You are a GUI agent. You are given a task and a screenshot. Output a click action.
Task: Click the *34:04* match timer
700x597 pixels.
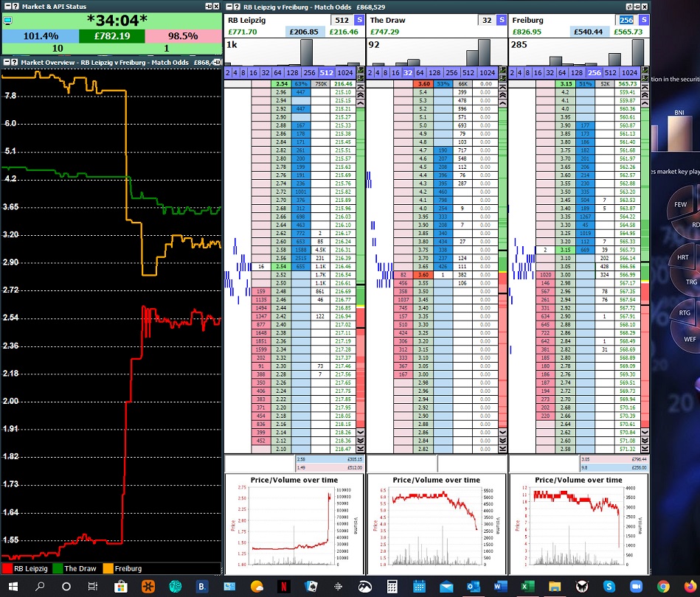coord(117,21)
